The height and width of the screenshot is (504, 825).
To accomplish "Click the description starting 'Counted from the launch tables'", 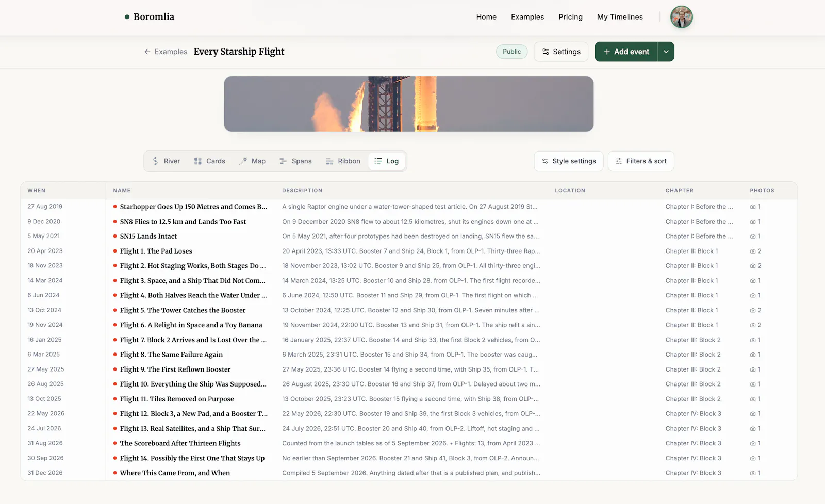I will click(x=411, y=443).
